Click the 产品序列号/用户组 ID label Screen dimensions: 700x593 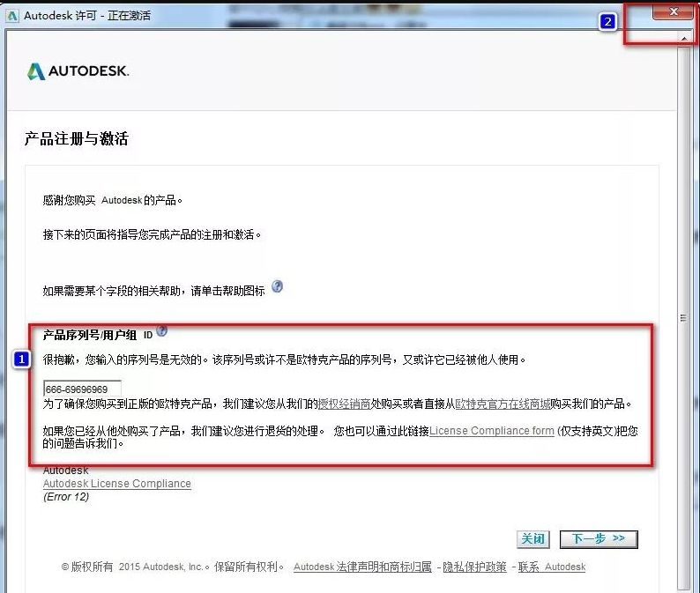pos(98,335)
